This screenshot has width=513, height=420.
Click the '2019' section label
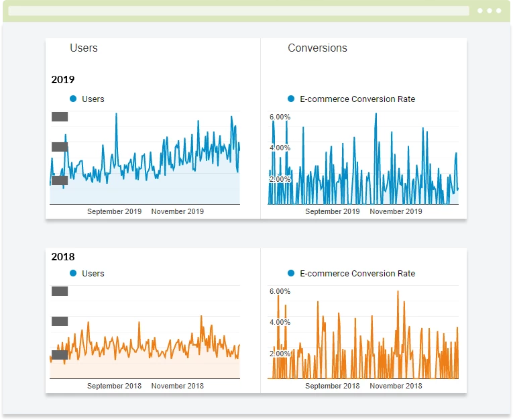coord(63,80)
